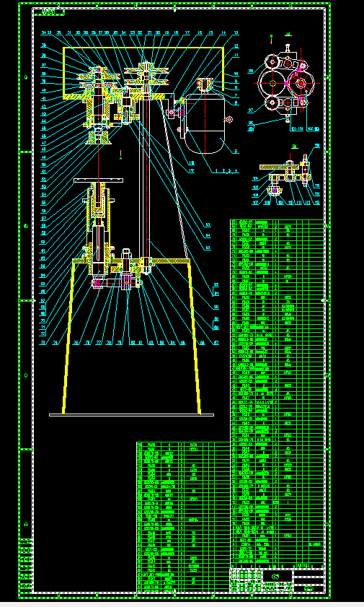Click the white base plate line under the stand
The height and width of the screenshot is (607, 364).
point(131,415)
